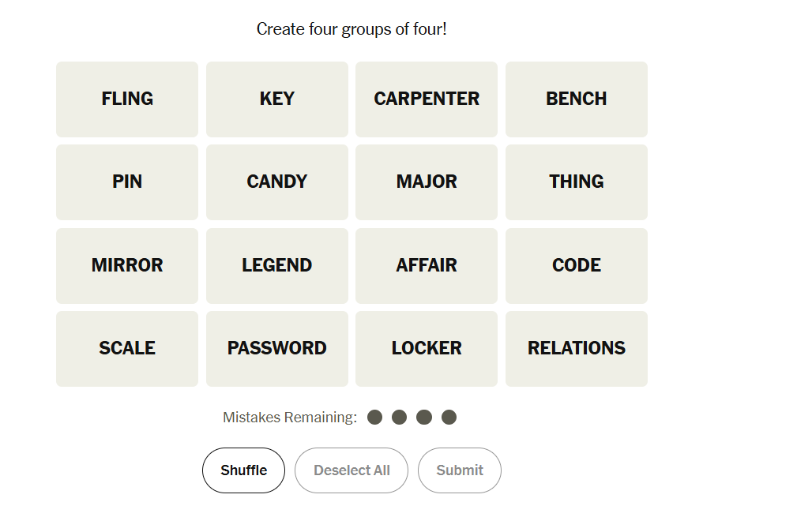Select the CANDY word tile

coord(277,182)
